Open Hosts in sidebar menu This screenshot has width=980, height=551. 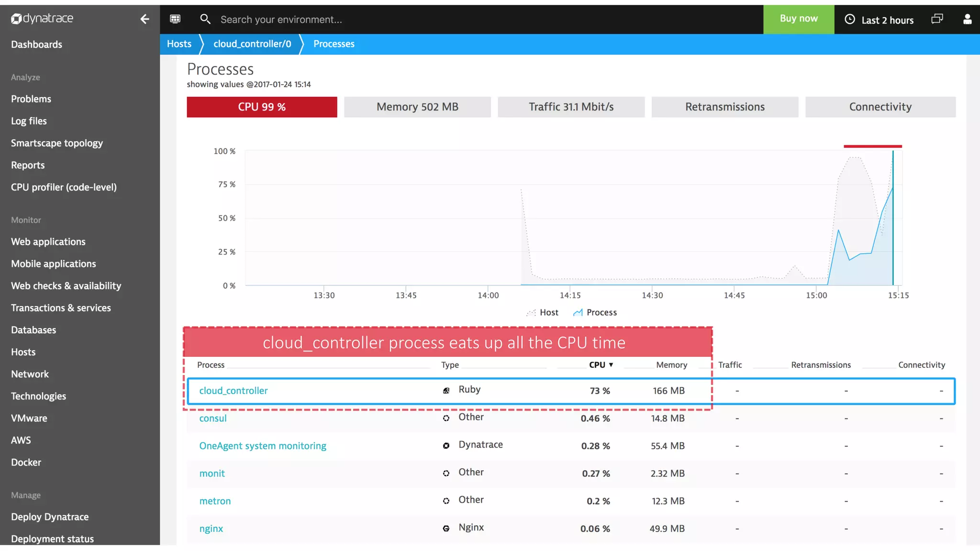[x=23, y=352]
